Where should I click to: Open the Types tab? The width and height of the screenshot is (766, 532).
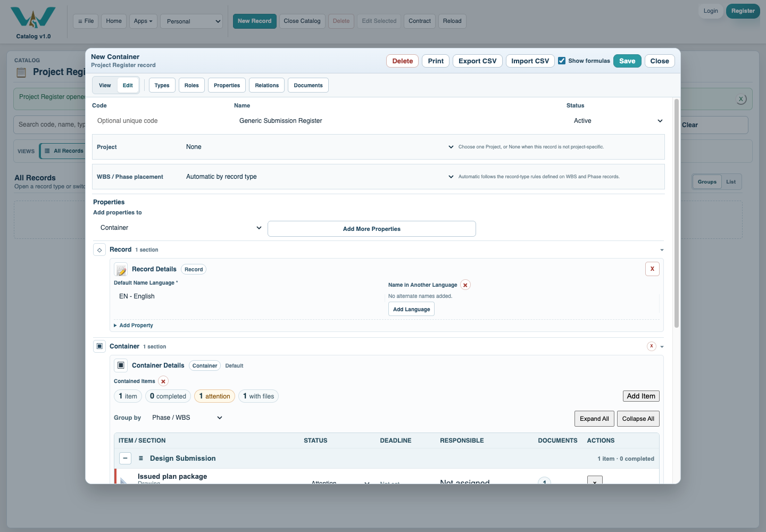coord(162,86)
